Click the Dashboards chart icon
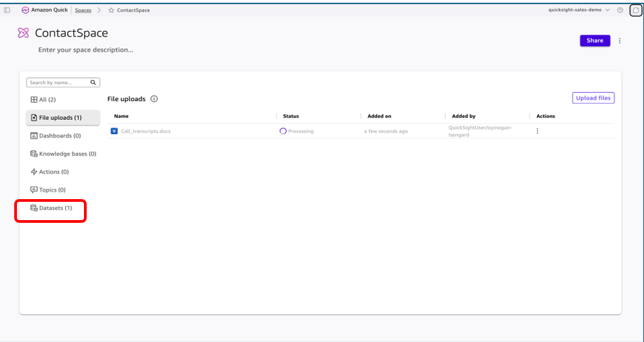This screenshot has height=342, width=644. coord(34,135)
